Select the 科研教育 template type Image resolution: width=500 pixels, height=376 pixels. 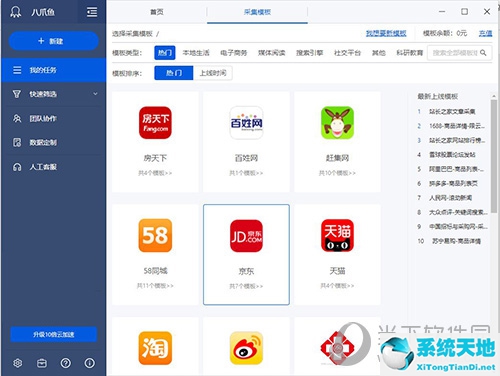point(410,53)
